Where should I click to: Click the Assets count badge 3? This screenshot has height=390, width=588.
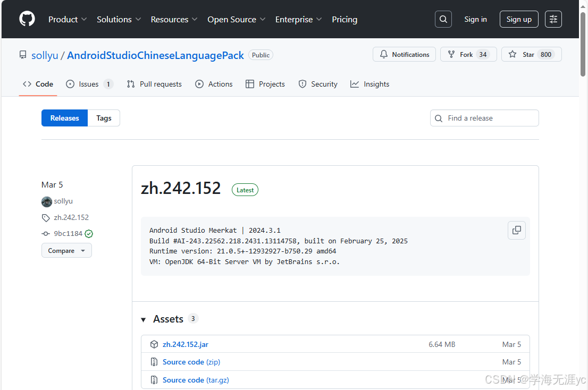click(193, 318)
